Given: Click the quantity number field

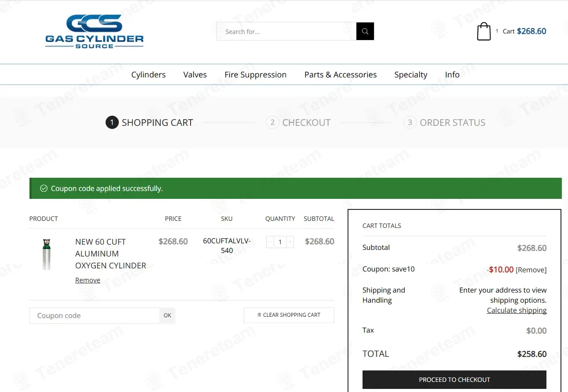Looking at the screenshot, I should [x=280, y=242].
